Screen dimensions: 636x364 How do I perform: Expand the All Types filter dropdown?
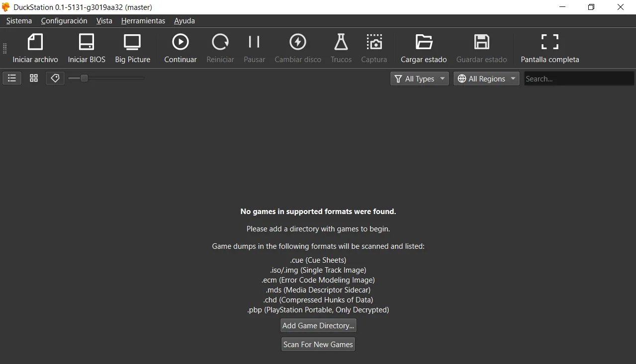click(420, 78)
